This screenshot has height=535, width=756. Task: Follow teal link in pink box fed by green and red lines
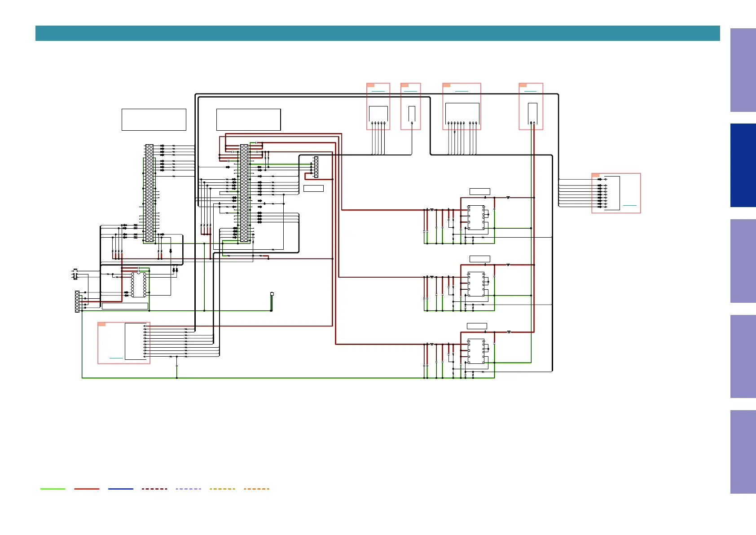pyautogui.click(x=530, y=91)
